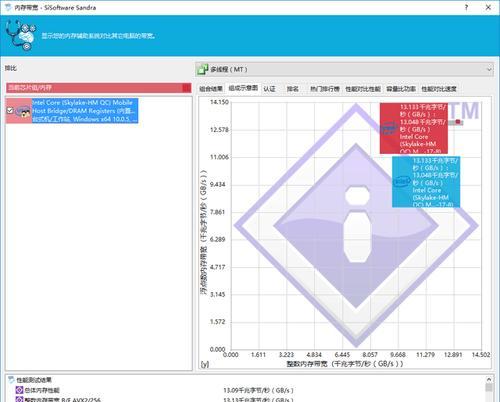
Task: Open the 认证 tab
Action: pos(269,89)
